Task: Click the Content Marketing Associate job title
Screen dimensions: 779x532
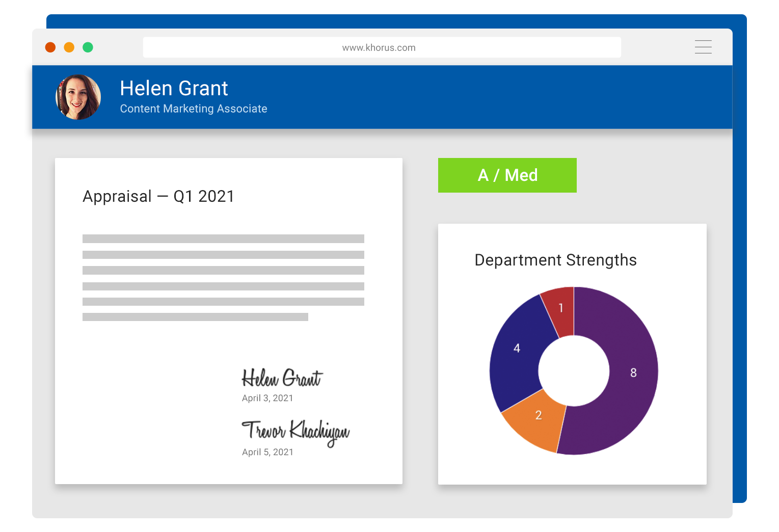Action: click(x=194, y=109)
